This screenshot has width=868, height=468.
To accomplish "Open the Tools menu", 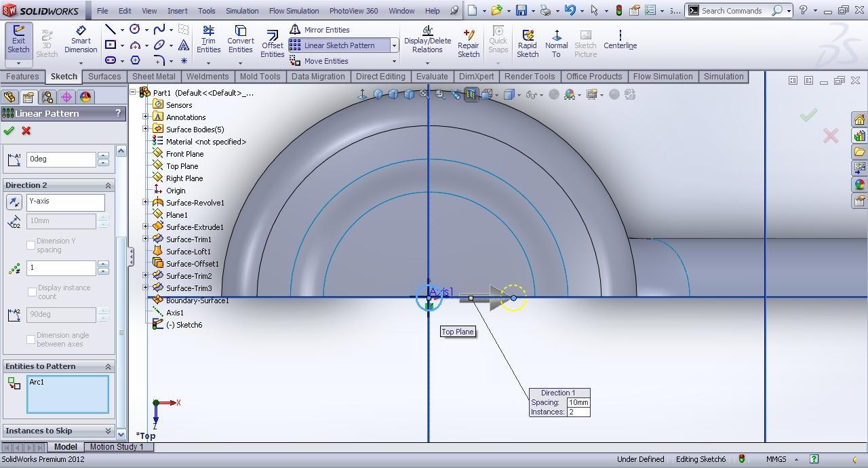I will click(207, 11).
